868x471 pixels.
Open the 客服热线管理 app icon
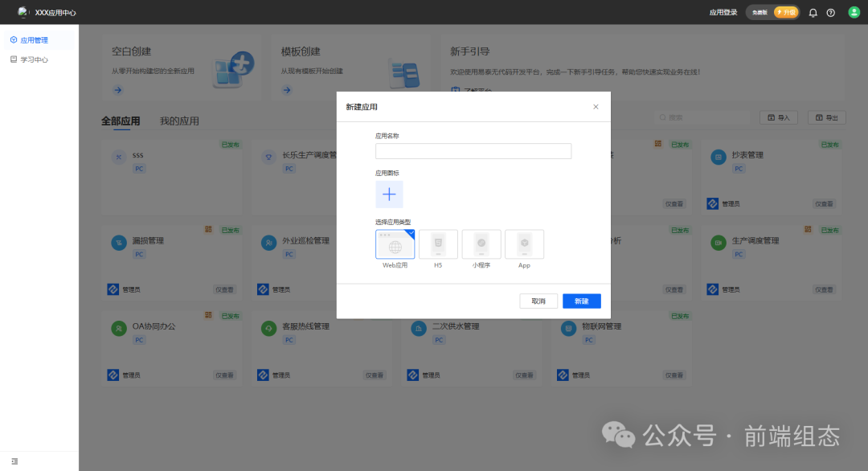(268, 328)
